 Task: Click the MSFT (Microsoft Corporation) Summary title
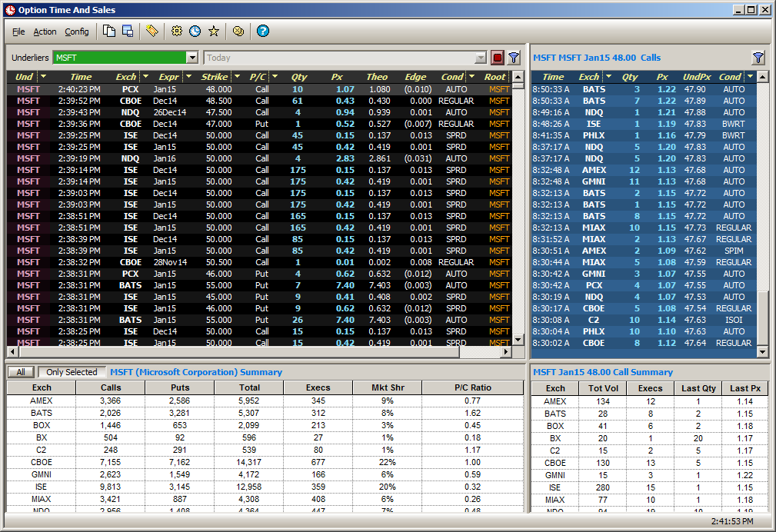[196, 372]
